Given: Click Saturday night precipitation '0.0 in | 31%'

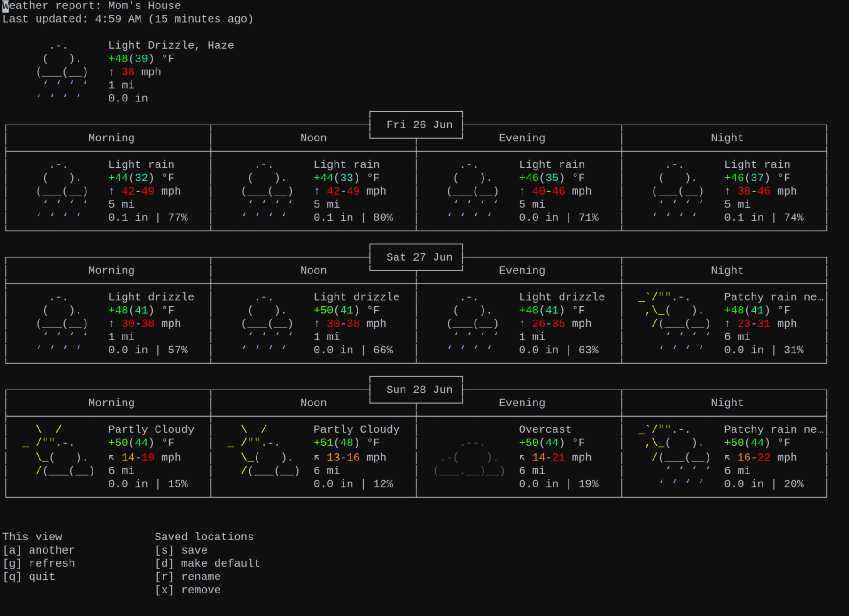Looking at the screenshot, I should tap(764, 350).
